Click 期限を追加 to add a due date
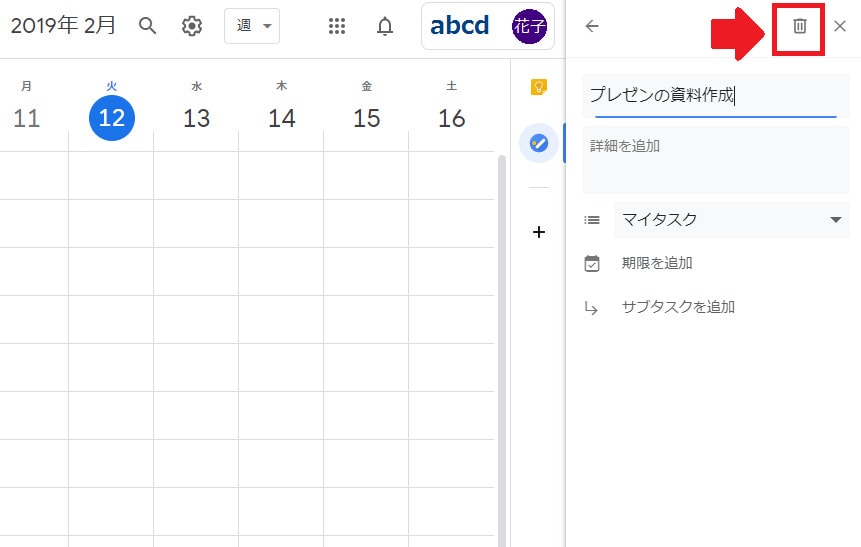This screenshot has width=861, height=547. pos(657,264)
